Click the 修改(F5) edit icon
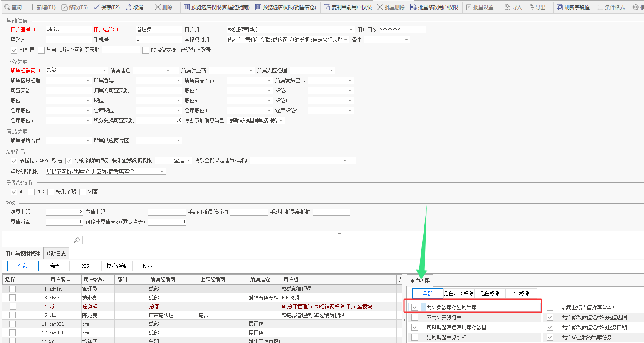Viewport: 644px width, 343px height. coord(64,7)
